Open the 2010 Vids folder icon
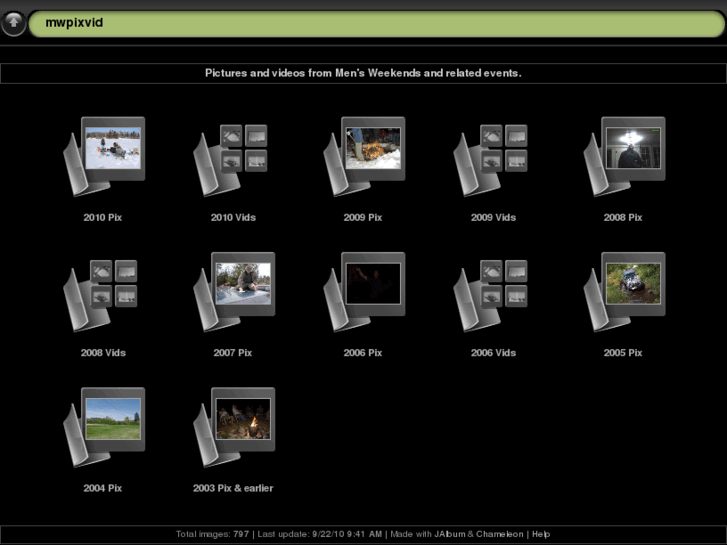The image size is (727, 545). coord(233,156)
